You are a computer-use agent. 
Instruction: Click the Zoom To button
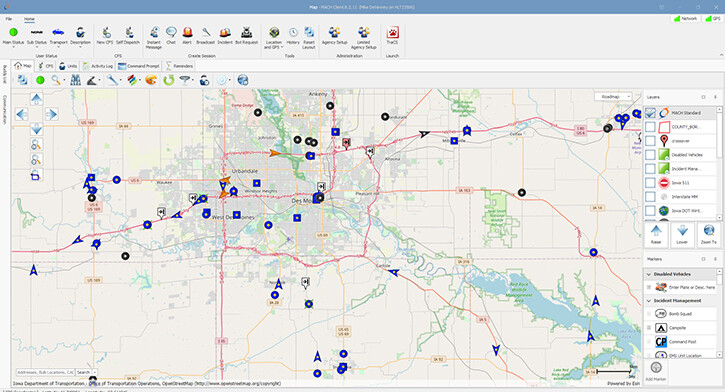(x=708, y=234)
